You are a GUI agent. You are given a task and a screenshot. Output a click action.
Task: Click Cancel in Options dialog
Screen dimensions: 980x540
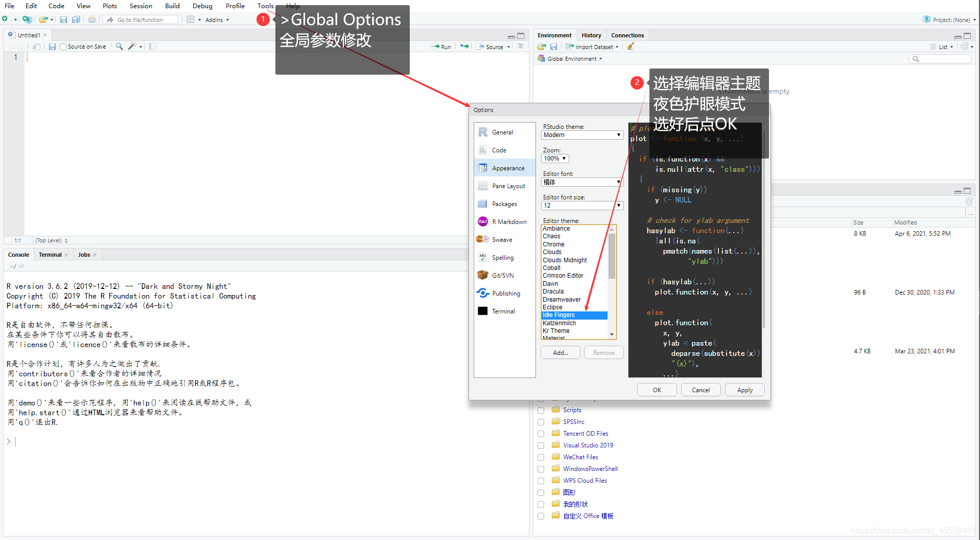[701, 390]
